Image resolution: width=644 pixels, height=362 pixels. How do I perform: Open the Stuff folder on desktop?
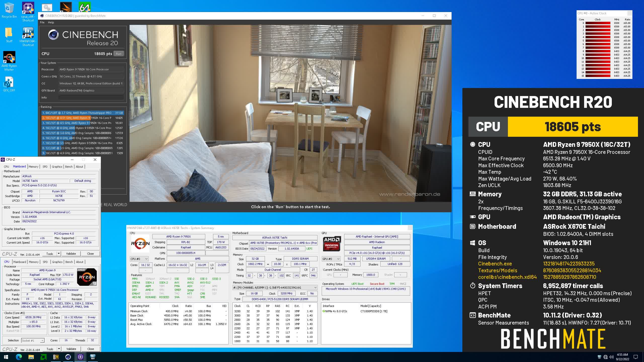[9, 35]
